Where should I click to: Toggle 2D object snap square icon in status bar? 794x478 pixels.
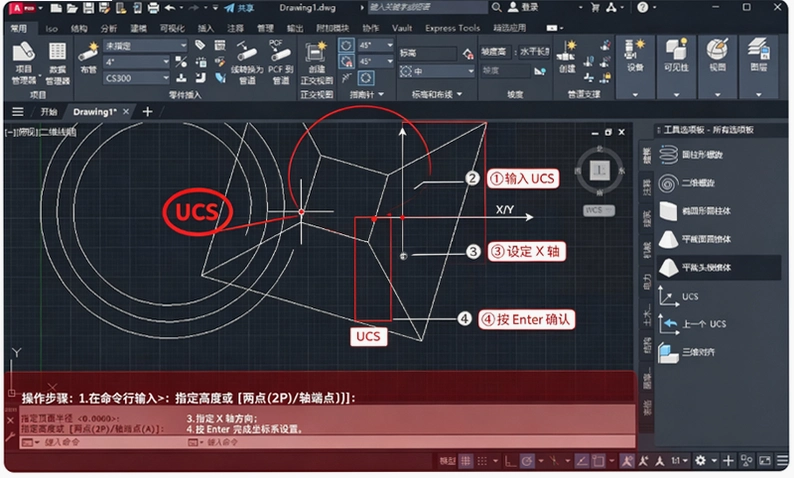coord(599,461)
